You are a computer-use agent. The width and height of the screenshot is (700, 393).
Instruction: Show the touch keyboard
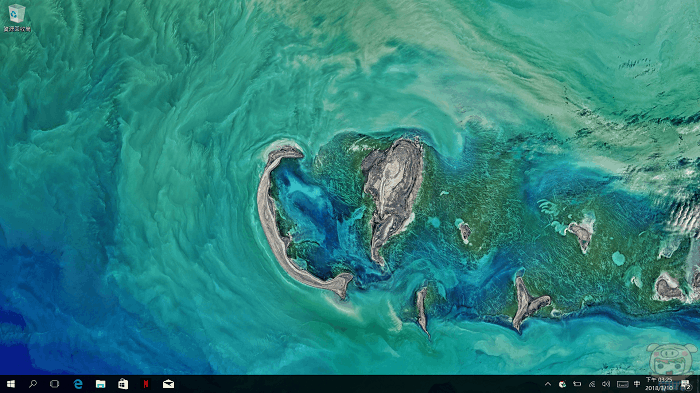(x=622, y=384)
